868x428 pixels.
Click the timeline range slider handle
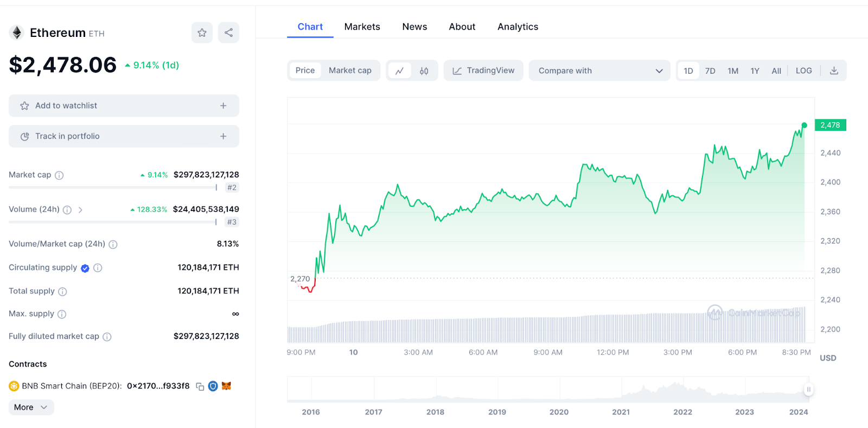coord(808,389)
